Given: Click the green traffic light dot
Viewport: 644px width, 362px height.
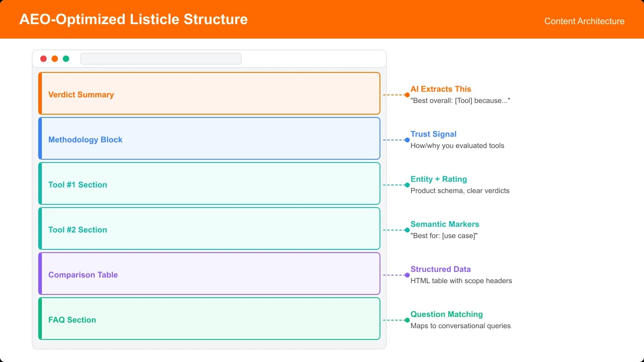Looking at the screenshot, I should click(x=66, y=58).
